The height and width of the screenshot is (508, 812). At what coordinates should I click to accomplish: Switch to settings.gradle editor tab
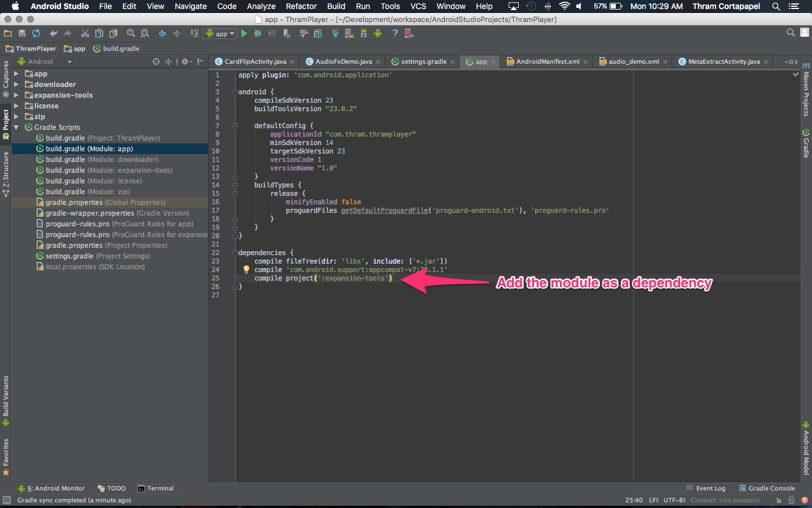tap(423, 62)
